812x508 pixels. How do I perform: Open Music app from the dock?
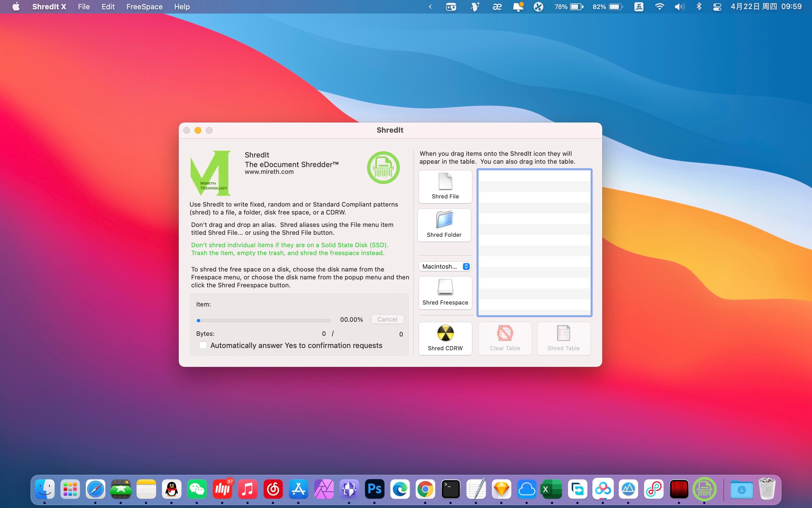click(x=248, y=489)
